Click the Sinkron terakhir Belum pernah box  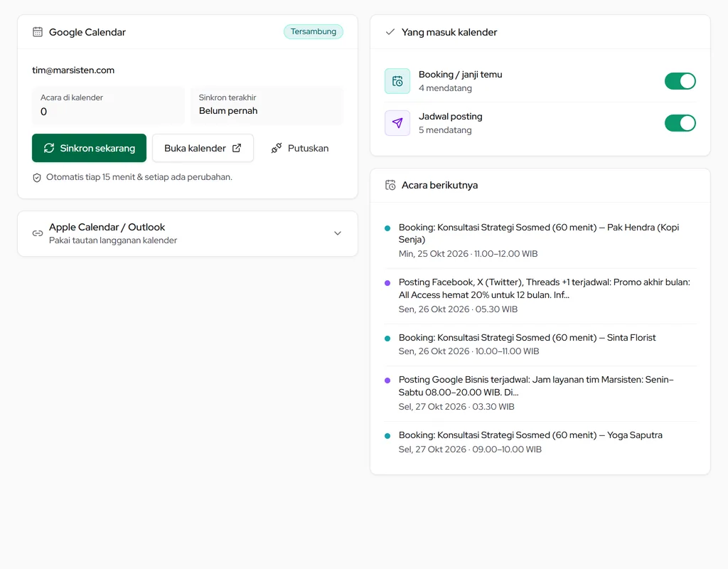pos(267,105)
